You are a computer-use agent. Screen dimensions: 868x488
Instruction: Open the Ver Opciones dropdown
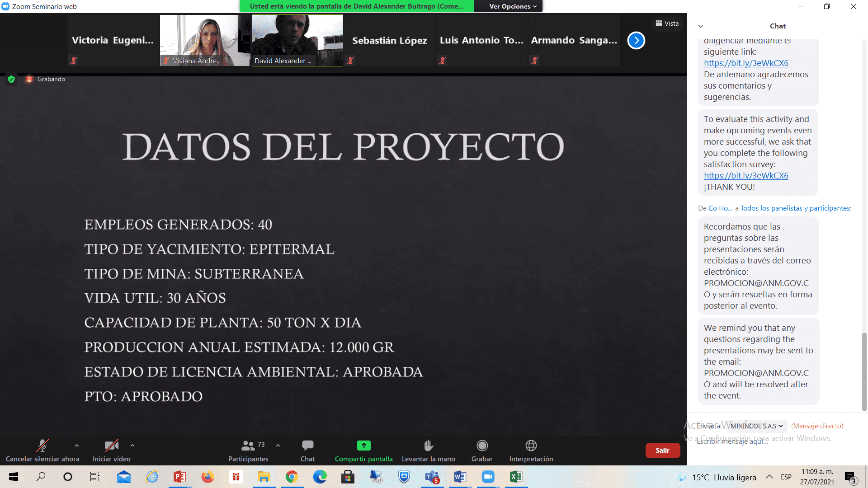[513, 6]
